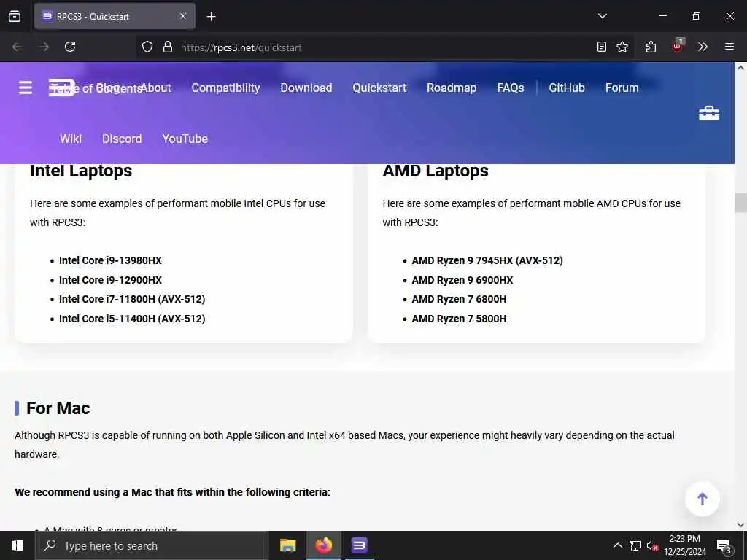Image resolution: width=747 pixels, height=560 pixels.
Task: Expand the list all tabs chevron
Action: click(603, 16)
